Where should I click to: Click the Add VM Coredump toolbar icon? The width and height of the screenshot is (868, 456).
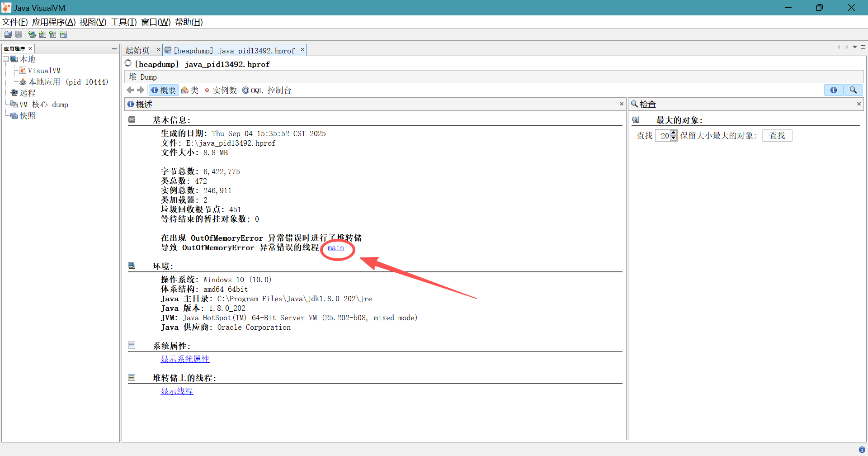point(53,34)
